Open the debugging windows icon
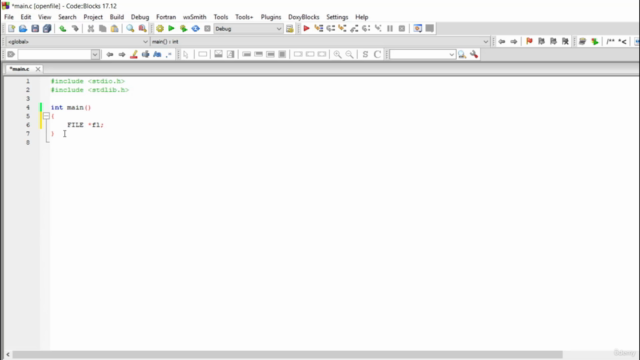 click(418, 29)
